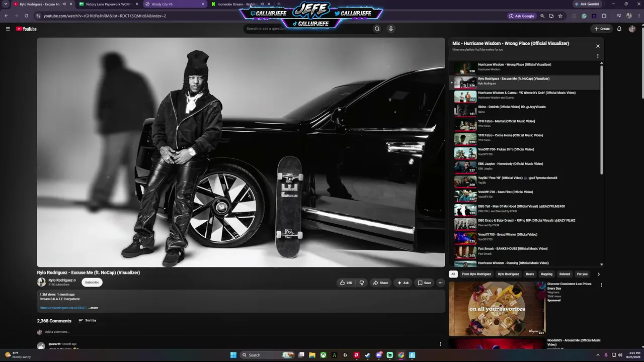
Task: Open a new browser tab
Action: [279, 4]
